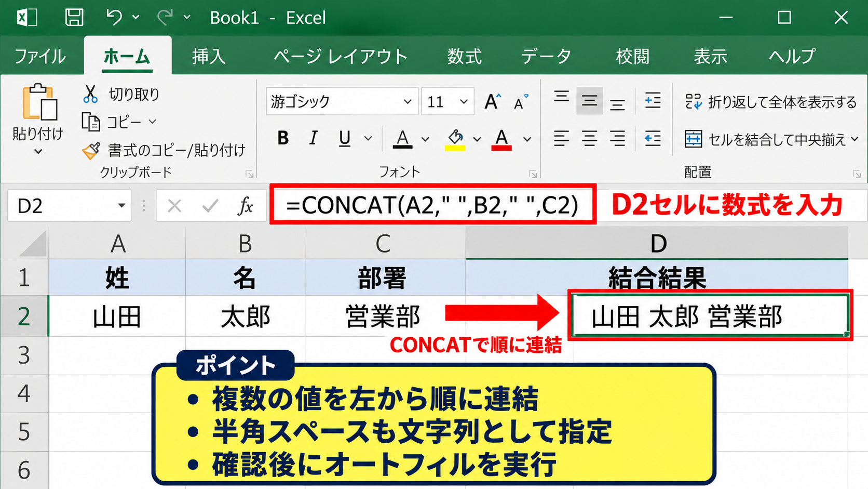
Task: Select the Home (ホーム) tab
Action: pos(127,56)
